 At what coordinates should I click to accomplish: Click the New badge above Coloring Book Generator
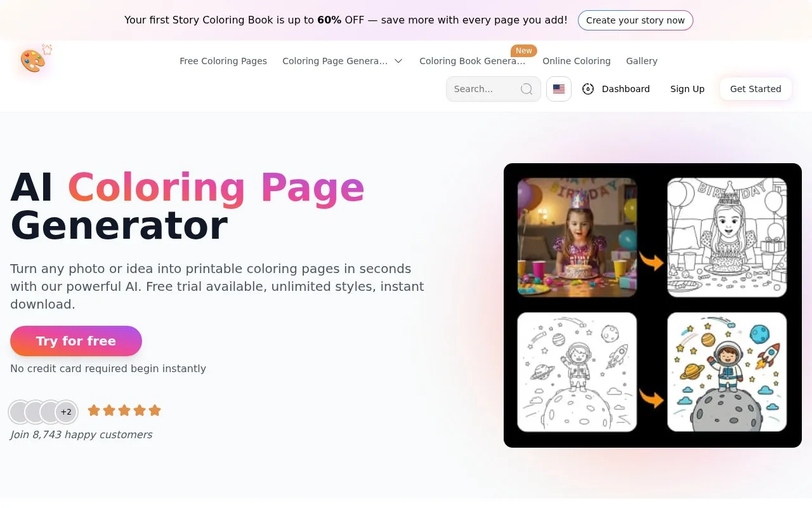[524, 51]
